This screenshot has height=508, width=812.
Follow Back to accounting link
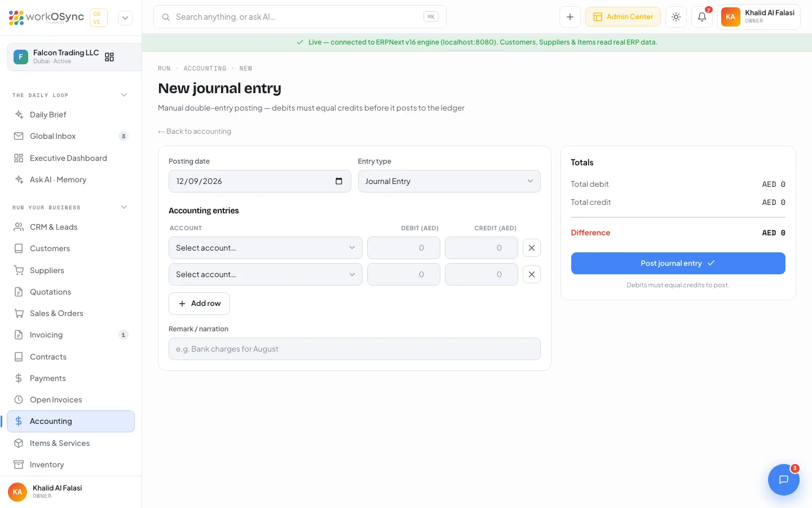coord(195,132)
